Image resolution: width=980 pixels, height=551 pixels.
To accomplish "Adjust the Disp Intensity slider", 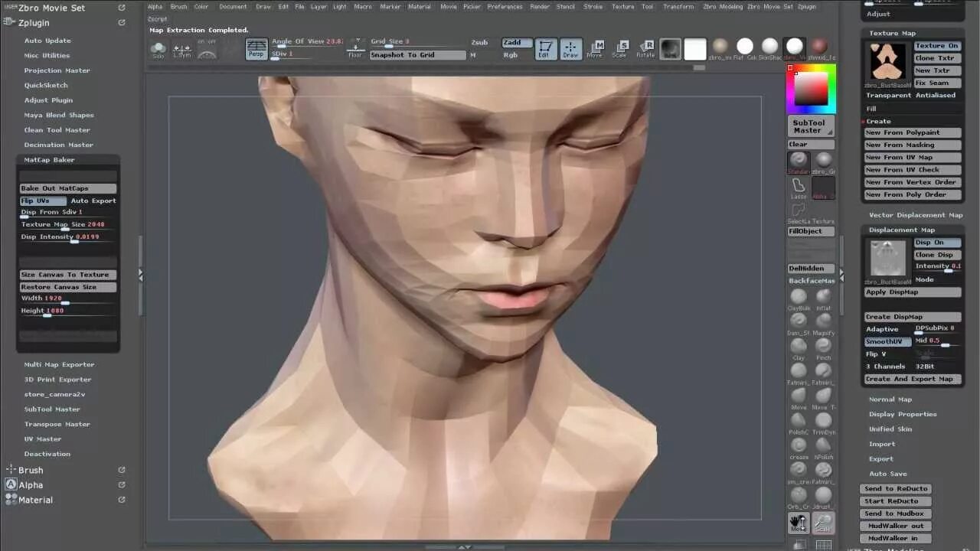I will pyautogui.click(x=68, y=237).
